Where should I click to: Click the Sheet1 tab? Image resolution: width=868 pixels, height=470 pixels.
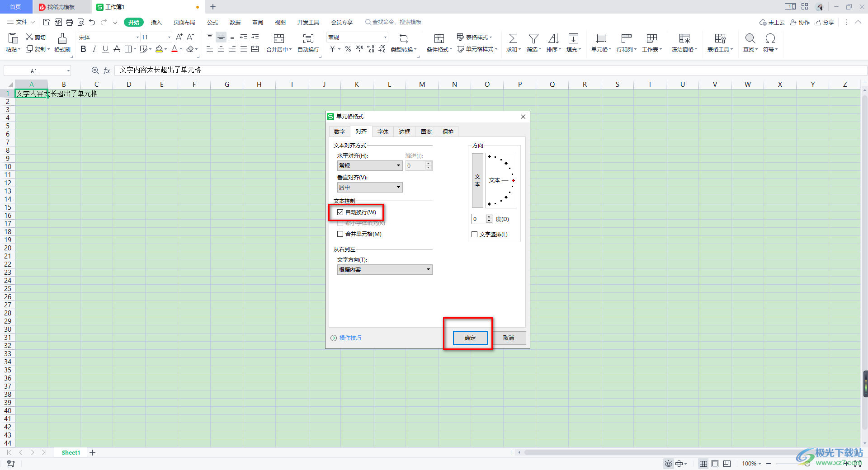[x=71, y=453]
